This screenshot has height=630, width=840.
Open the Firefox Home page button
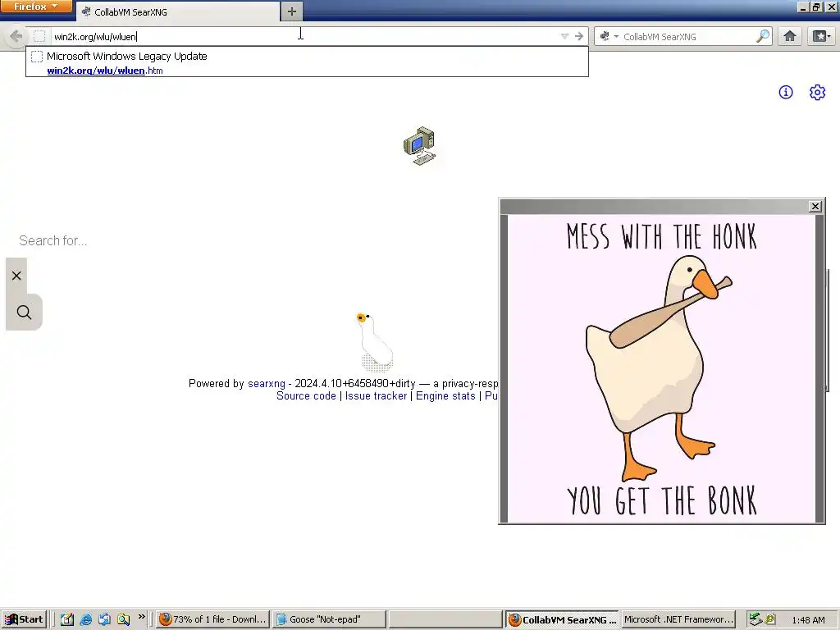pyautogui.click(x=790, y=36)
